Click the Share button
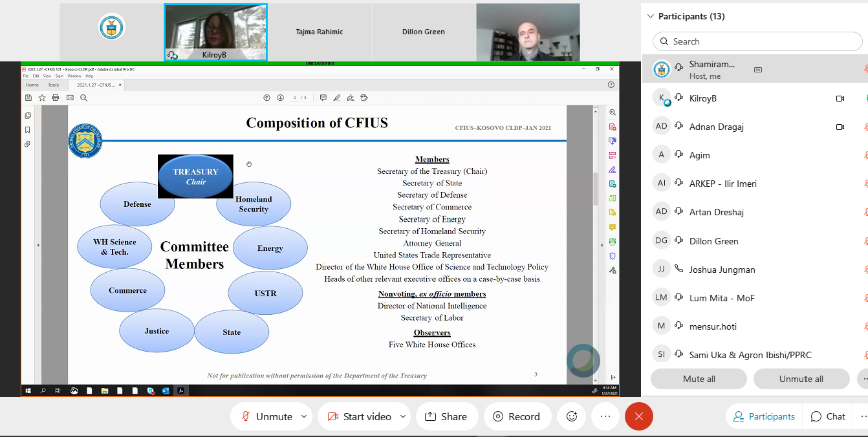Image resolution: width=868 pixels, height=437 pixels. (446, 417)
